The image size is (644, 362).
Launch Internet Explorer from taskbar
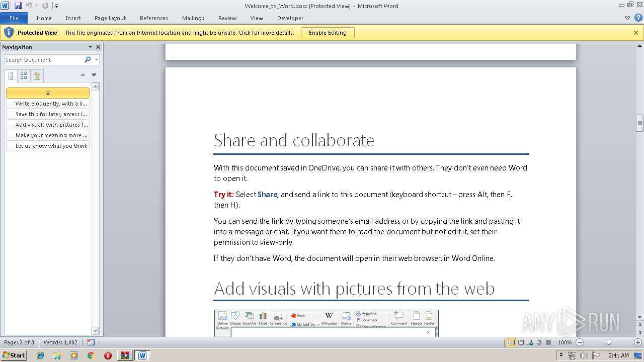40,355
